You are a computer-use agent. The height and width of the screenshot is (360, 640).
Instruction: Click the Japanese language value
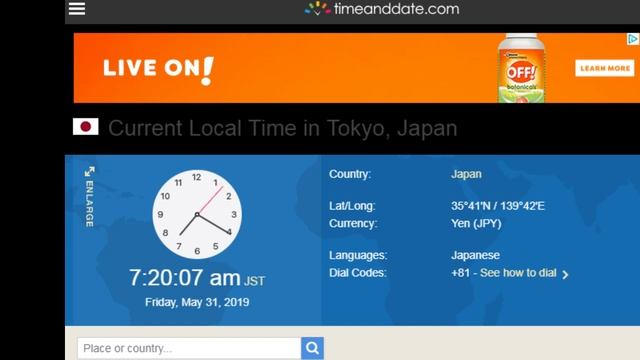tap(476, 256)
